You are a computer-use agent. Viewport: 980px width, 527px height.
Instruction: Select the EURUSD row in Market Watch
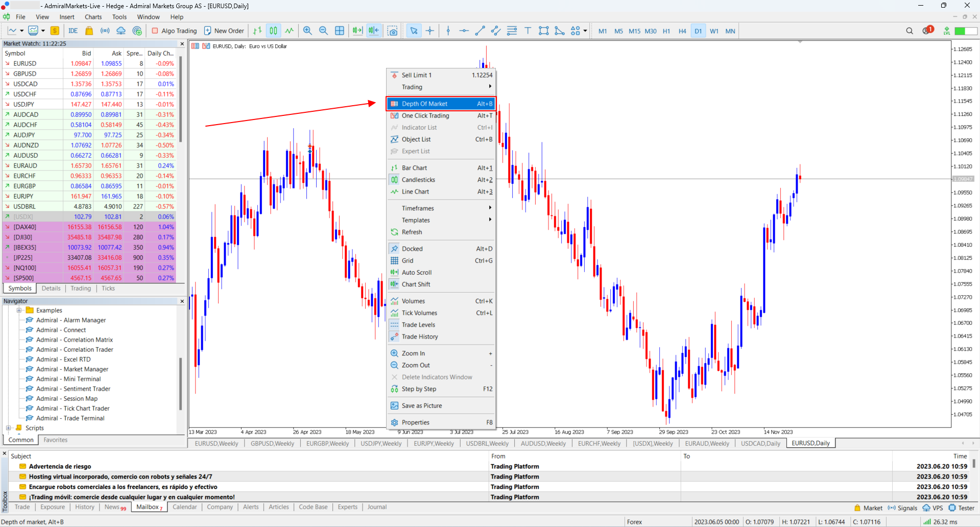[x=89, y=63]
